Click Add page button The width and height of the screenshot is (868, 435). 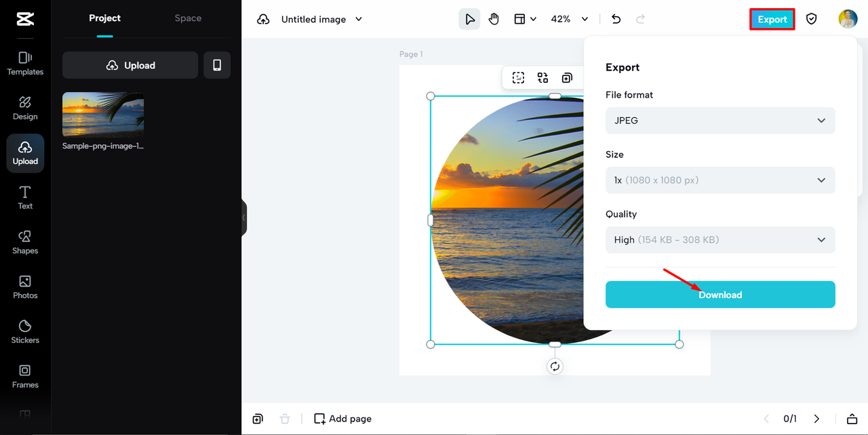tap(342, 419)
